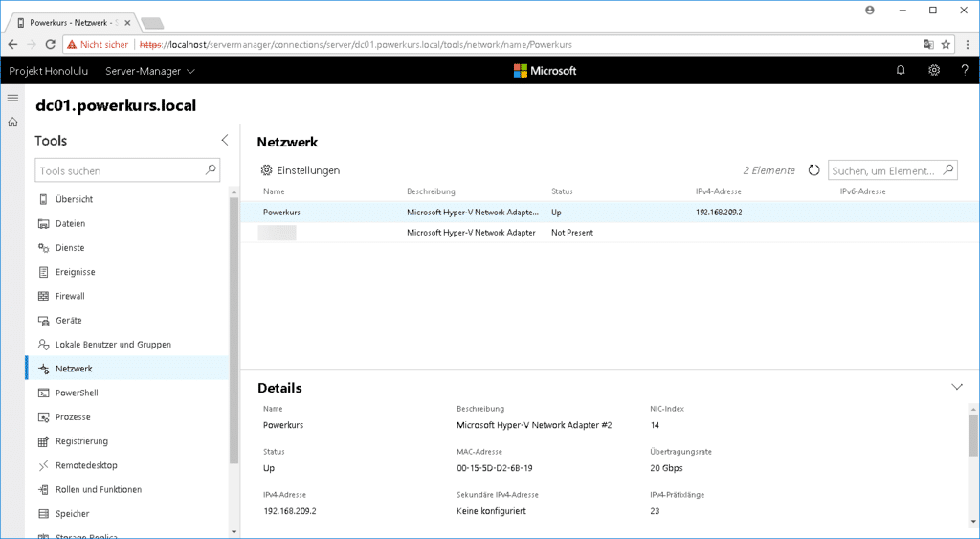
Task: Collapse the Details pane chevron
Action: coord(956,387)
